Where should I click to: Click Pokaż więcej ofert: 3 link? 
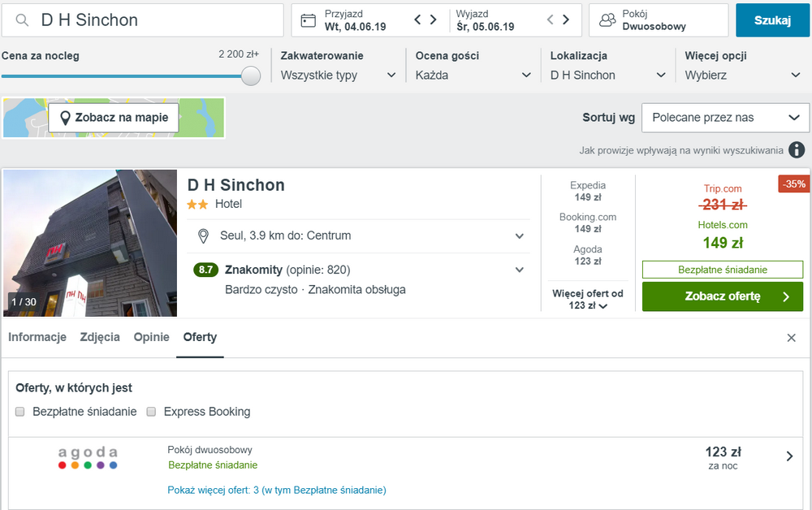(277, 490)
